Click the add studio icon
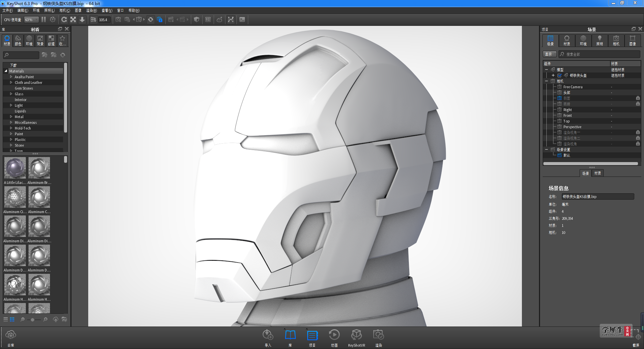 [x=171, y=20]
